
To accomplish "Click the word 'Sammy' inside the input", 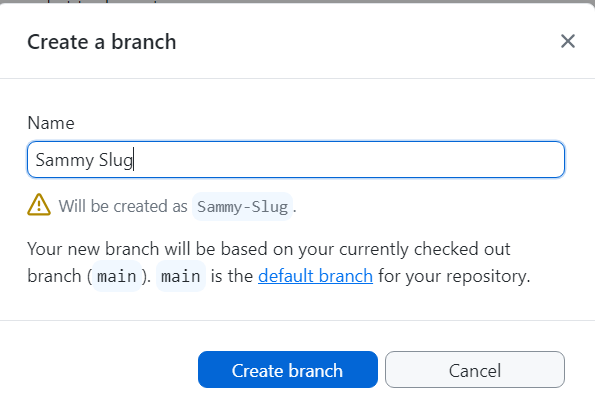I will point(65,160).
